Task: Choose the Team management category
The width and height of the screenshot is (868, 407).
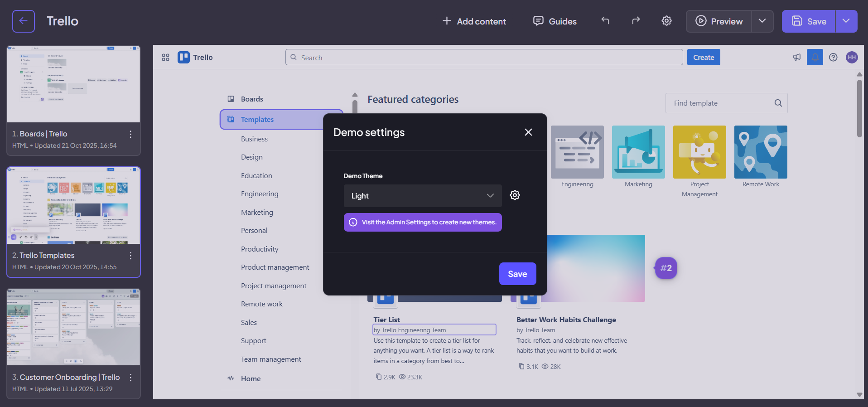Action: click(271, 359)
